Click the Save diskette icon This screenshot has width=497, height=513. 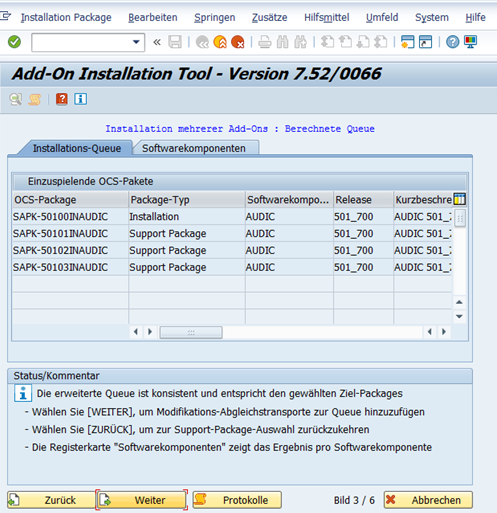(x=175, y=42)
